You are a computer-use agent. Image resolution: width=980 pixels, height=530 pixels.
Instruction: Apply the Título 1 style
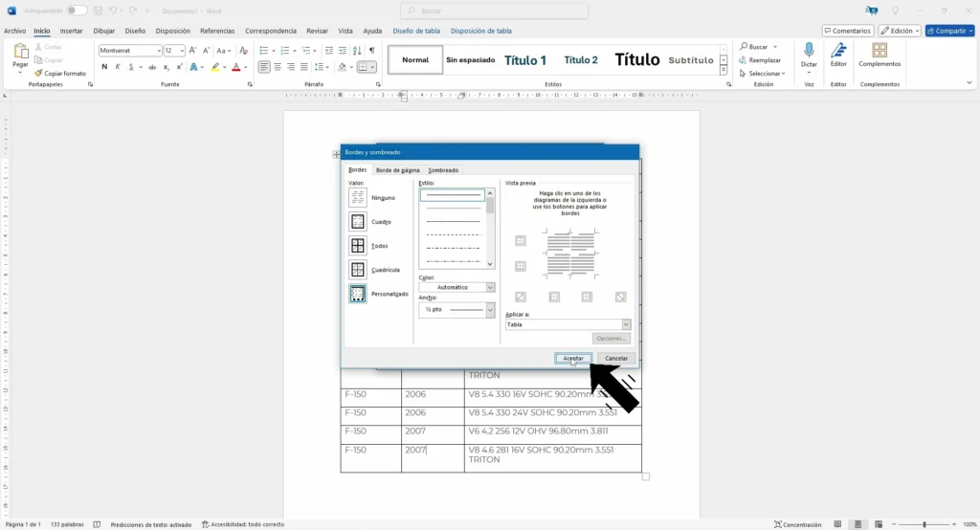point(525,60)
